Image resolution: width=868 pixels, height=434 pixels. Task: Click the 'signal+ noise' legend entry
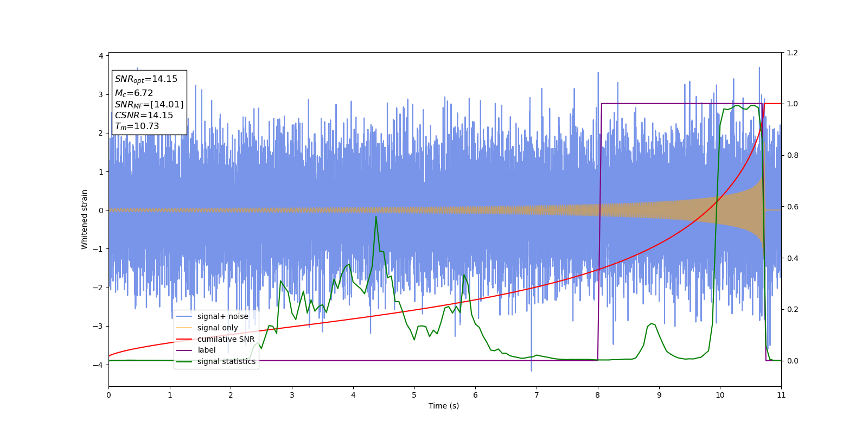[x=212, y=316]
